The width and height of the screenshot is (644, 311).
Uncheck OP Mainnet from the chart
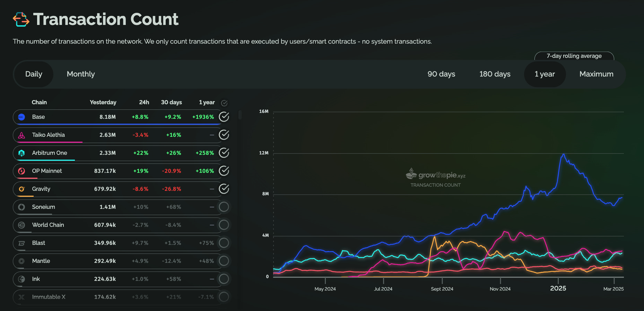[x=224, y=171]
